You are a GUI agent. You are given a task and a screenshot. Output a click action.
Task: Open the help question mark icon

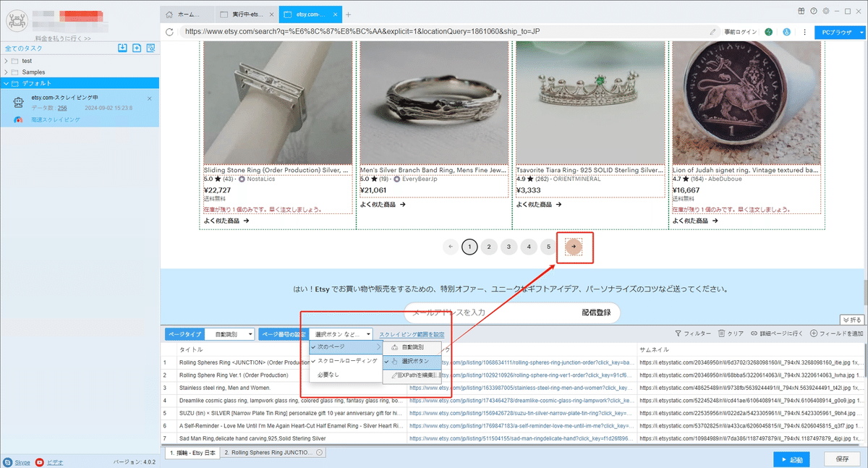814,11
